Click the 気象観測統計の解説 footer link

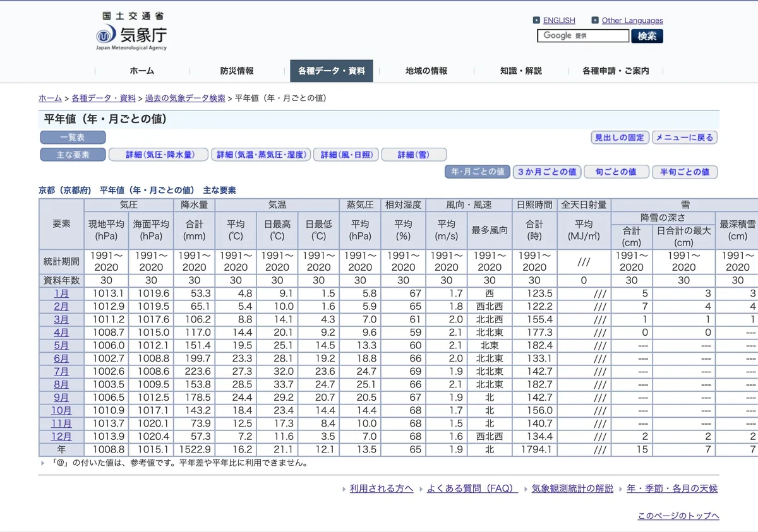tap(572, 488)
